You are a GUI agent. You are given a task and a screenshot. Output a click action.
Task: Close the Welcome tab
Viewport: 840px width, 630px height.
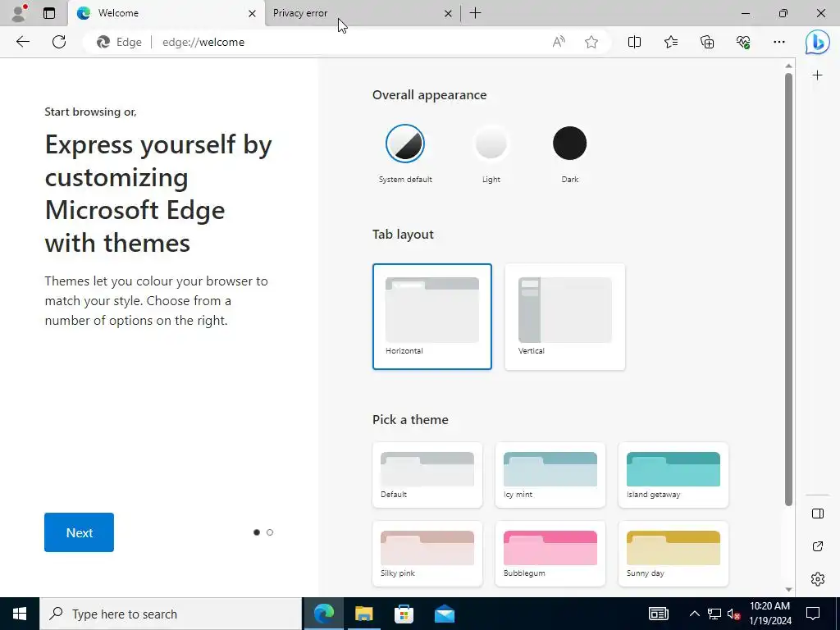(x=252, y=13)
